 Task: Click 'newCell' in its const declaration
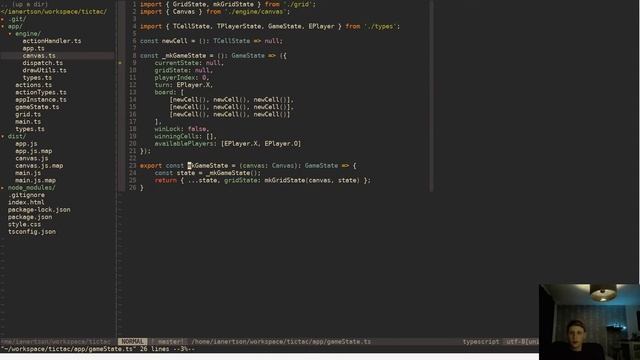pos(174,41)
